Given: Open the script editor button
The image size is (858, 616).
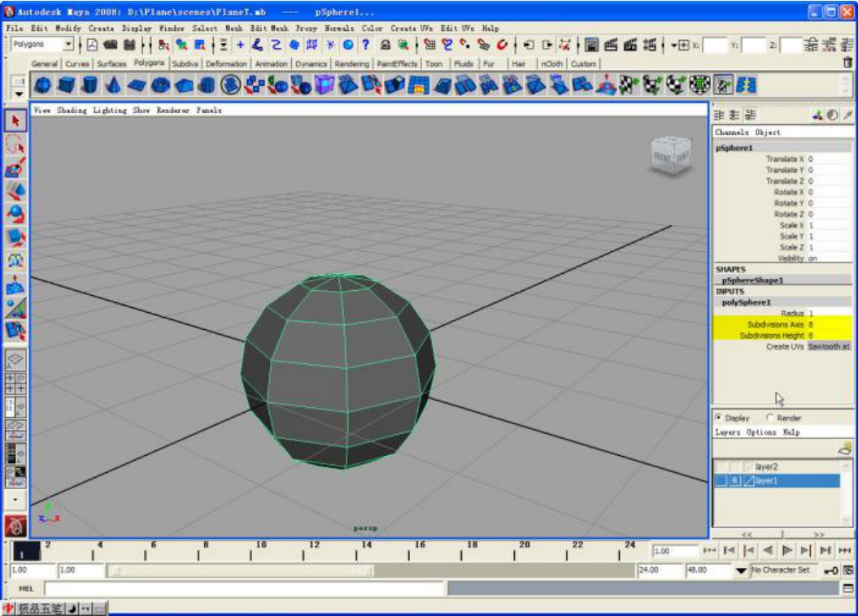Looking at the screenshot, I should coord(847,588).
